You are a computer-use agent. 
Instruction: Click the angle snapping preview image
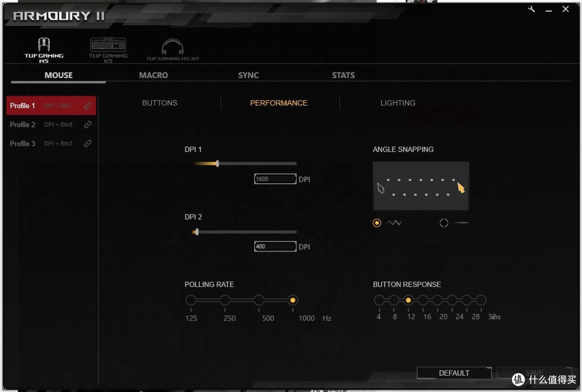click(x=421, y=186)
